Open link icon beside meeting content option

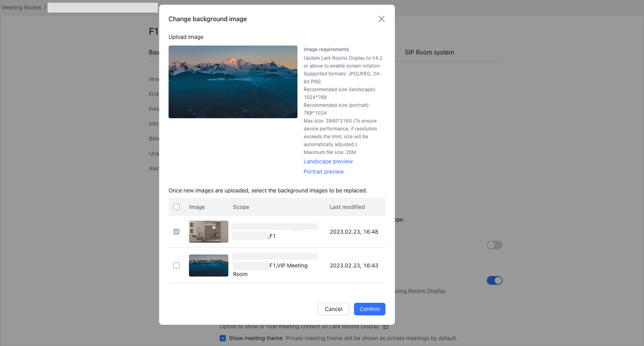[x=385, y=326]
